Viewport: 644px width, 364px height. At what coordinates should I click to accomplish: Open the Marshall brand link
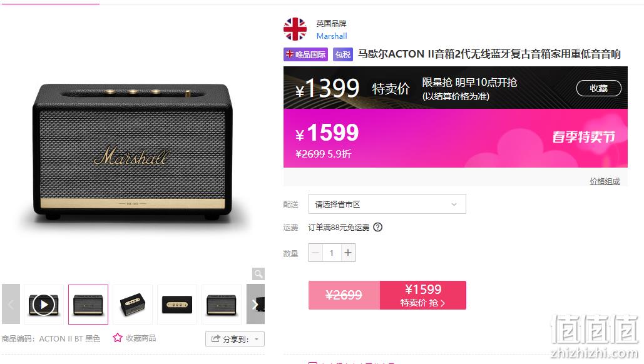tap(332, 36)
